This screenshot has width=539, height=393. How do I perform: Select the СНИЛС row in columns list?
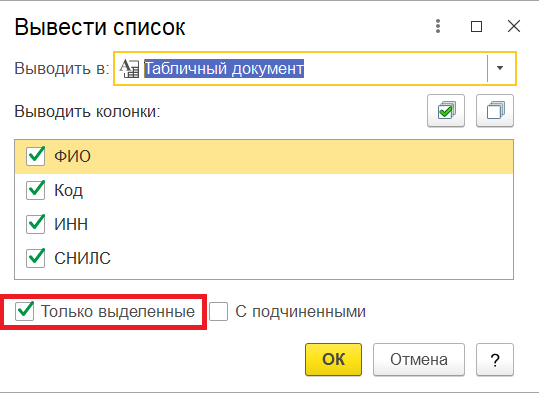(264, 258)
